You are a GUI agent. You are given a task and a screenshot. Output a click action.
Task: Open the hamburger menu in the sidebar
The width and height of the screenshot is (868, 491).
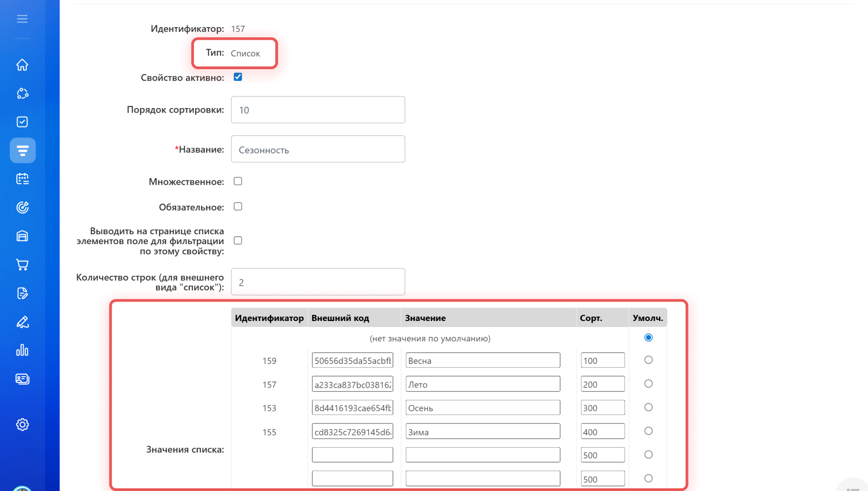[x=22, y=19]
